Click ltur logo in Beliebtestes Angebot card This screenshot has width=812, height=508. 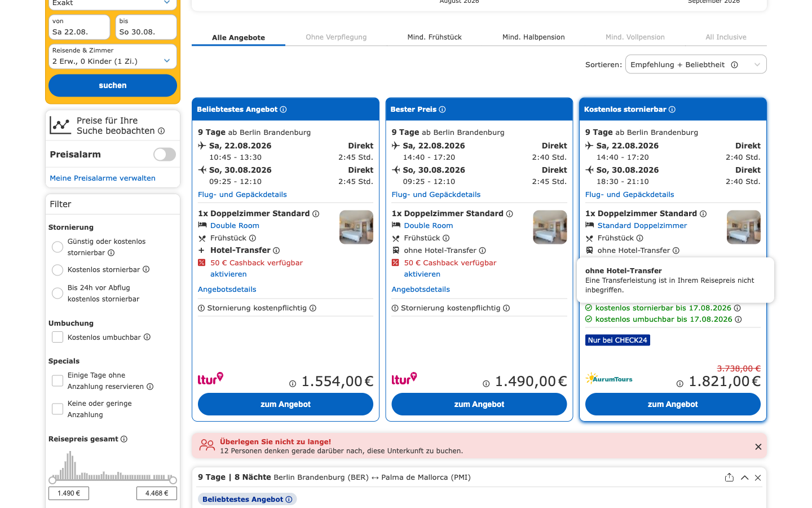pyautogui.click(x=210, y=379)
